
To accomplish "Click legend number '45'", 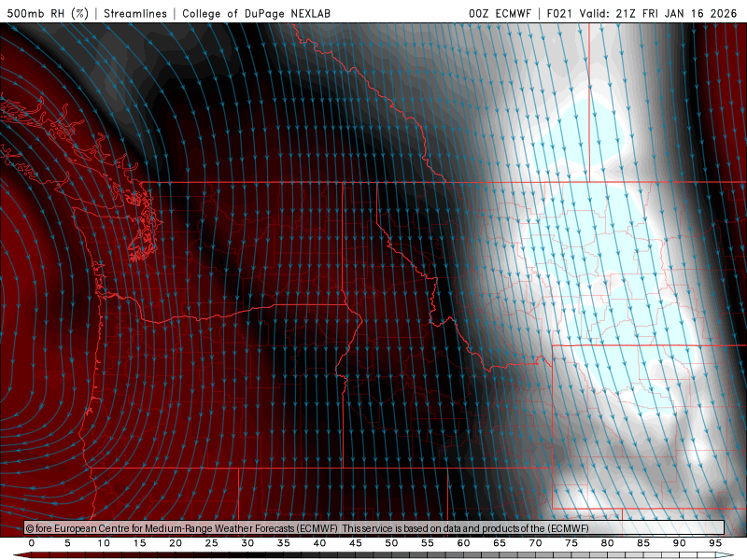I will coord(356,543).
